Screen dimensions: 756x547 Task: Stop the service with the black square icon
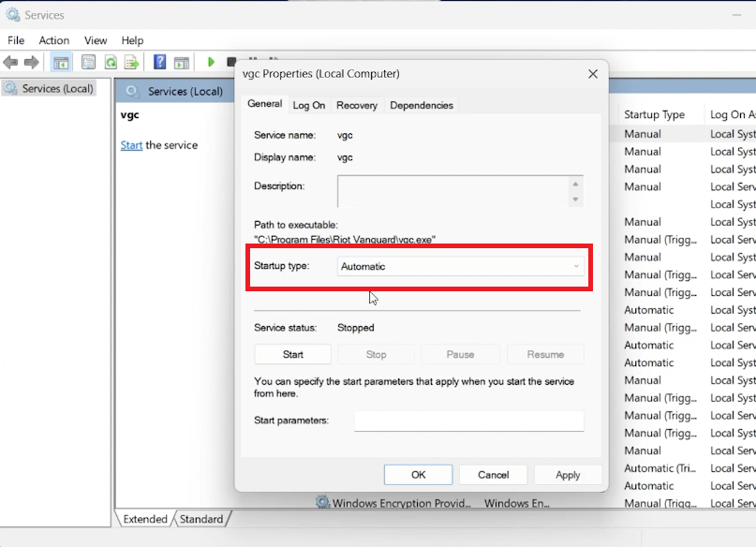pyautogui.click(x=231, y=62)
